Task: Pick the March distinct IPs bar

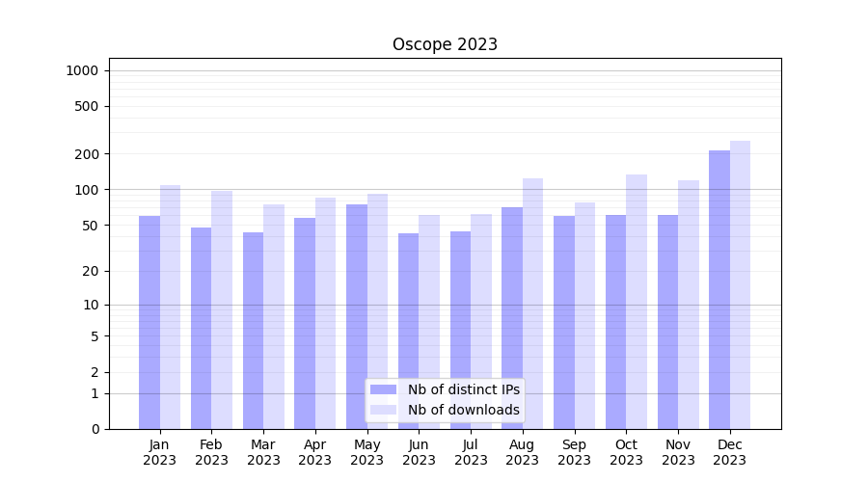Action: 253,331
